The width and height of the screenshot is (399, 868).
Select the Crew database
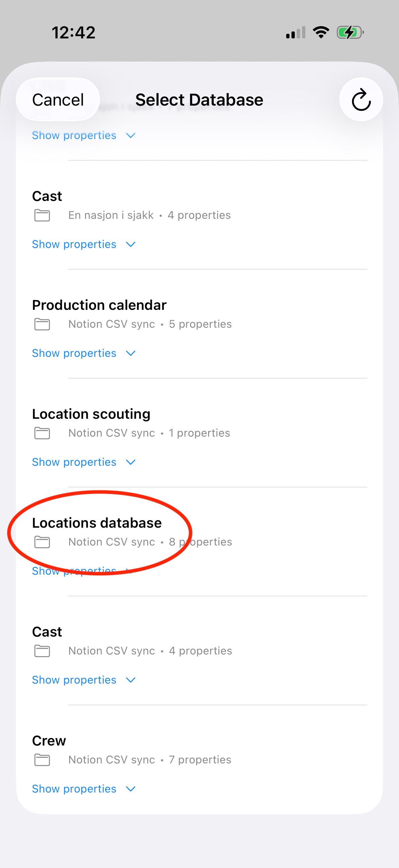(x=199, y=750)
